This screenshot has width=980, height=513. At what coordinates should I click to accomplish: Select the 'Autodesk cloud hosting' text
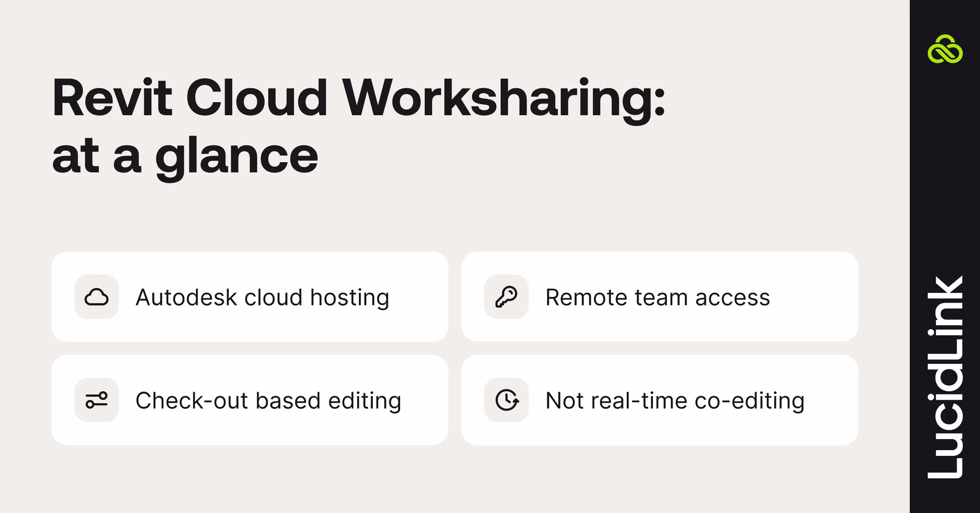262,298
